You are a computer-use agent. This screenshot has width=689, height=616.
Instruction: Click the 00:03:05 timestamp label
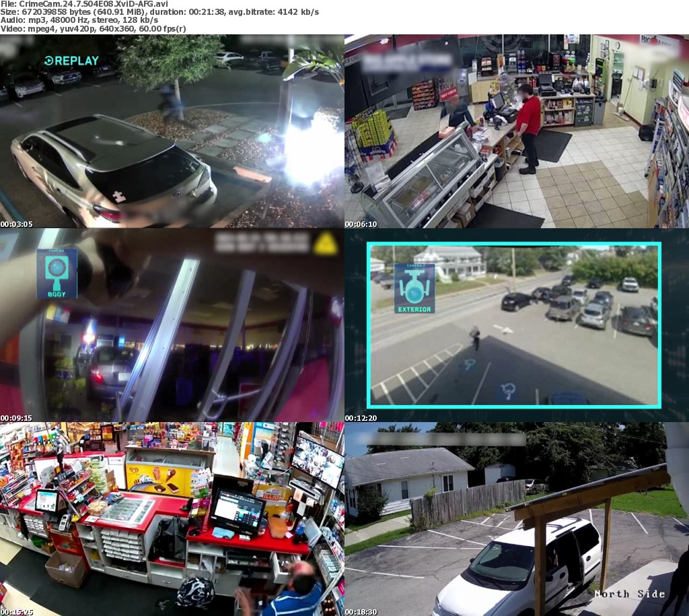click(16, 224)
